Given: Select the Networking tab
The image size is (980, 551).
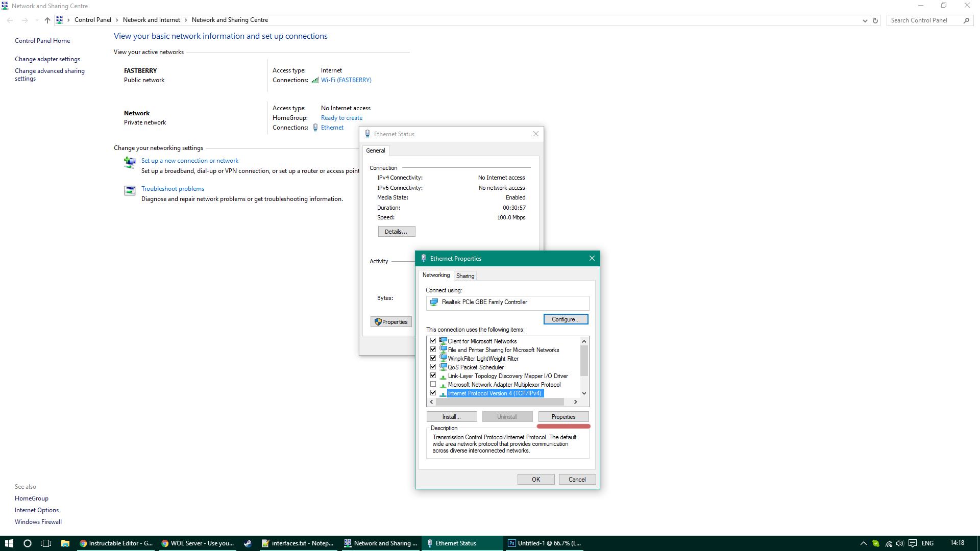Looking at the screenshot, I should (436, 275).
